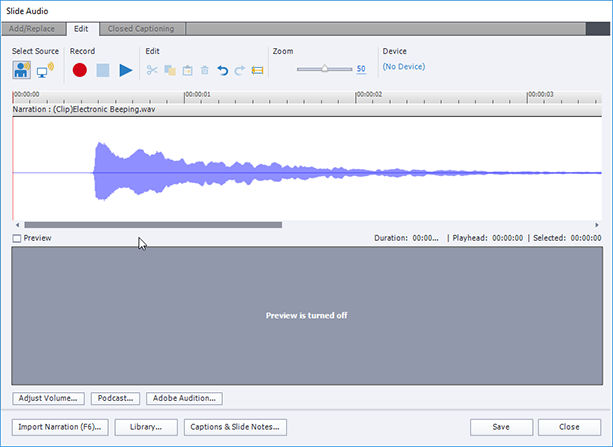The width and height of the screenshot is (613, 447).
Task: Open the (No Device) link
Action: (404, 66)
